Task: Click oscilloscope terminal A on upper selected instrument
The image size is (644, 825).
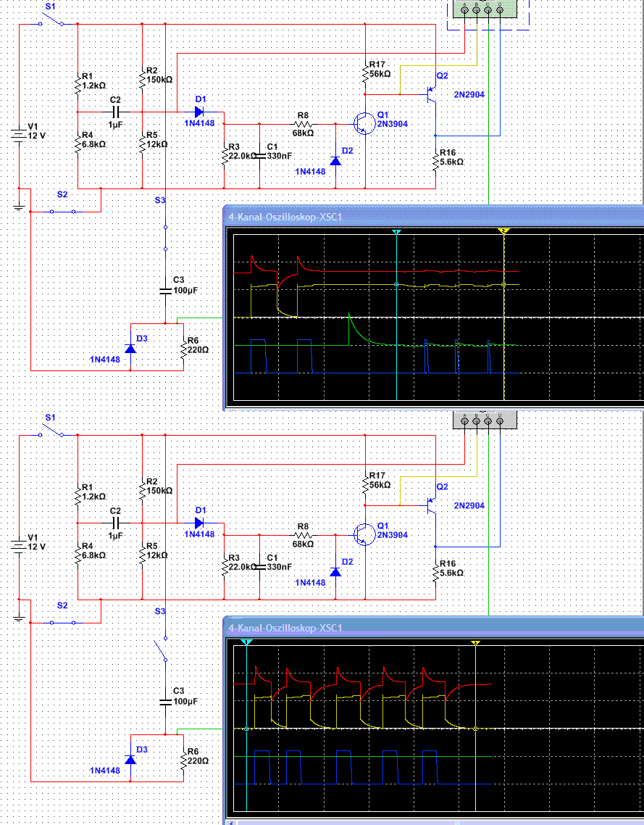Action: tap(465, 10)
